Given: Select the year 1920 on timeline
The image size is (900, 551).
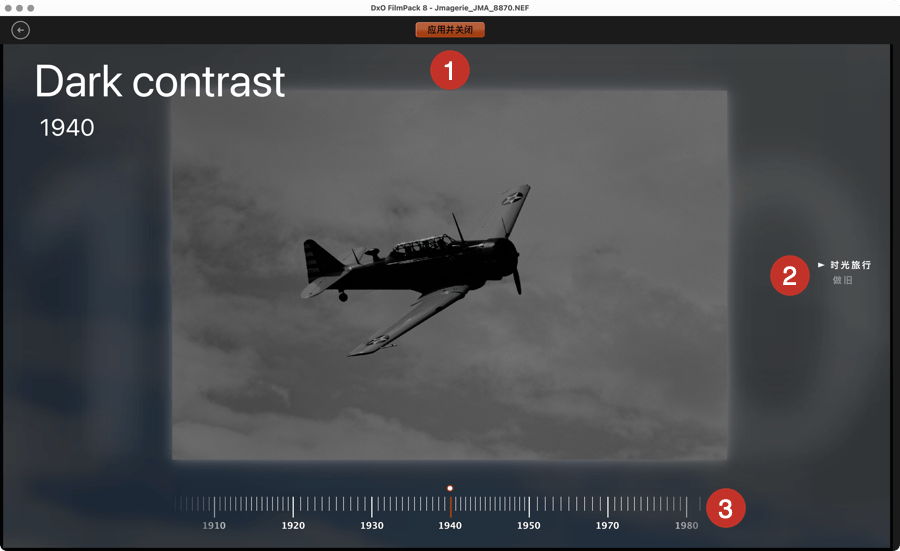Looking at the screenshot, I should [293, 525].
